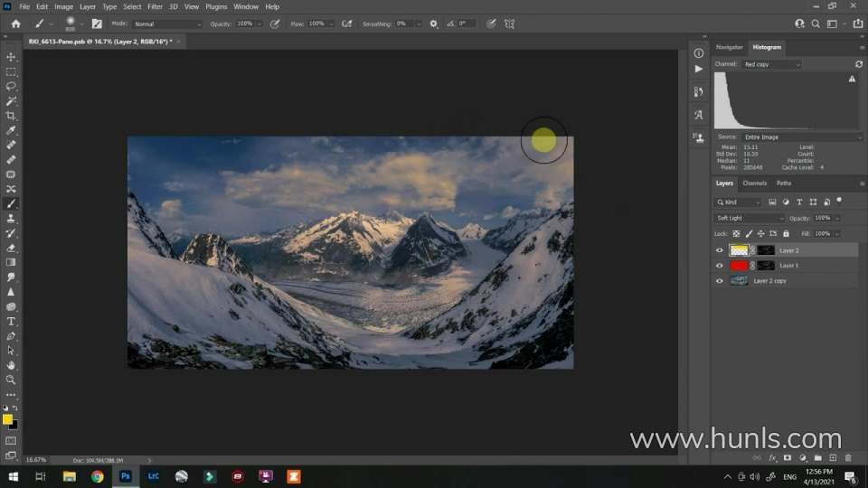
Task: Select the Move tool
Action: [x=11, y=57]
